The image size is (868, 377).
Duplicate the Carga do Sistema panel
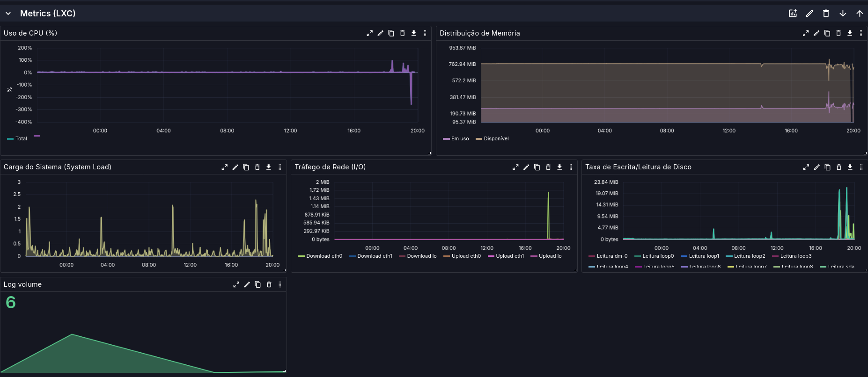tap(246, 167)
